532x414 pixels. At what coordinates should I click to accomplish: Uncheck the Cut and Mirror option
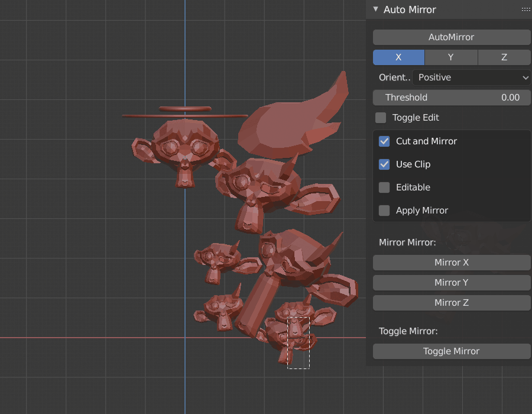(x=384, y=141)
